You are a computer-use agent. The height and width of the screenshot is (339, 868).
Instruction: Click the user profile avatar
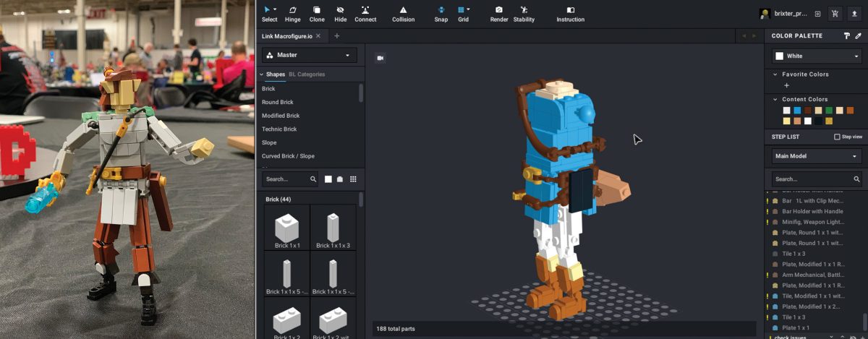(x=765, y=14)
